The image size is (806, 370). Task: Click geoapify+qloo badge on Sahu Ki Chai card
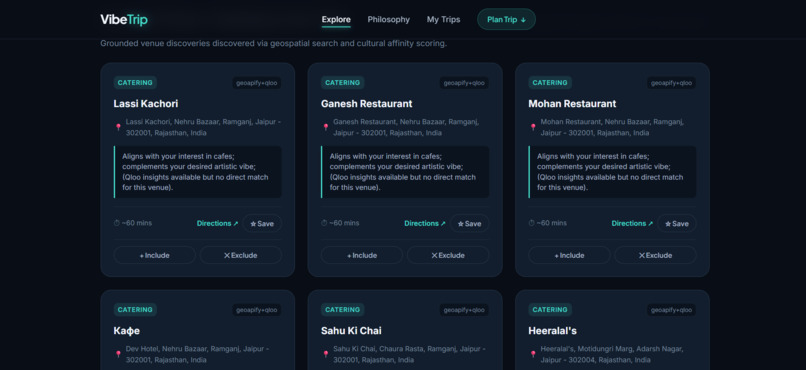tap(464, 310)
